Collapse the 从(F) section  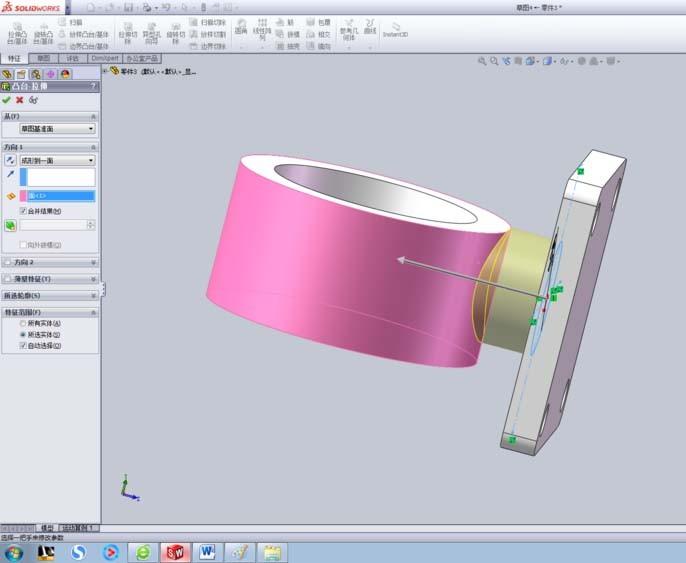tap(93, 117)
